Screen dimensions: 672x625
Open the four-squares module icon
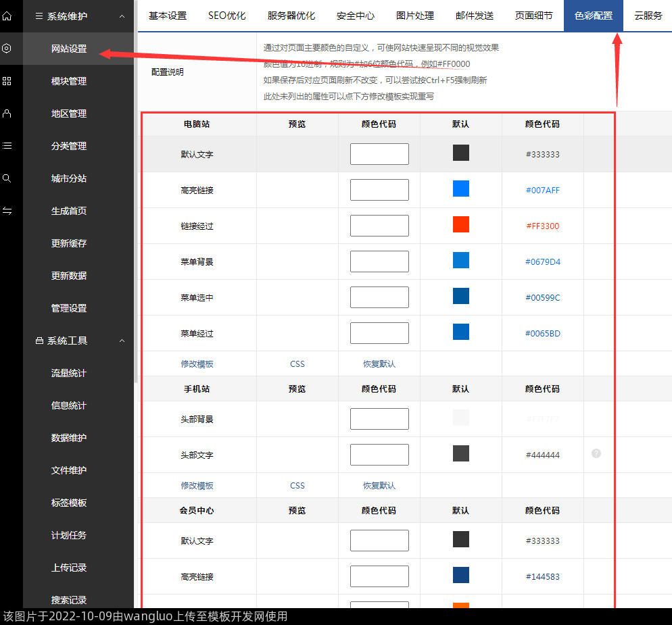pyautogui.click(x=7, y=81)
